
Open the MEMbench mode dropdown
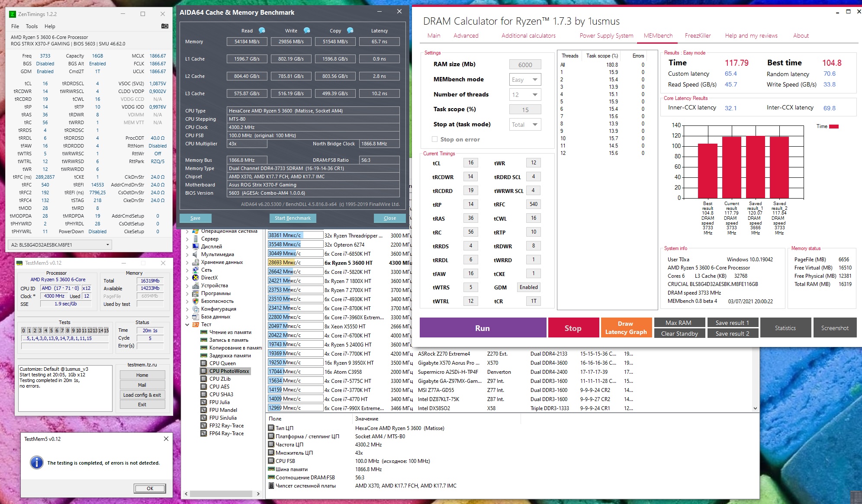point(525,80)
